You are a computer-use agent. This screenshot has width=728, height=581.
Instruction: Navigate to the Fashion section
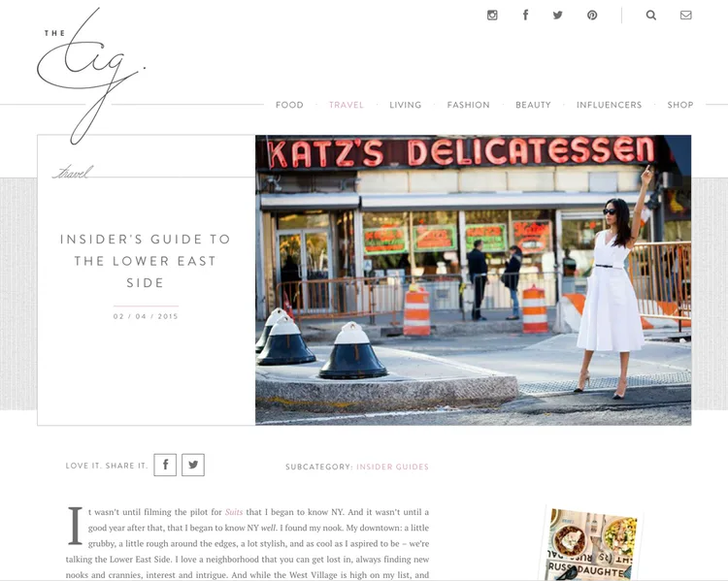[469, 105]
